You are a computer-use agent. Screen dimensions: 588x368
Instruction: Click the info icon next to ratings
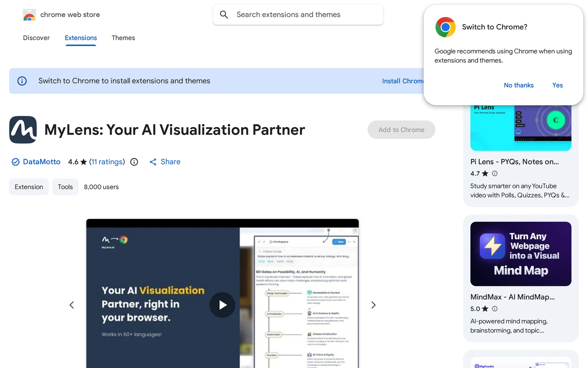pyautogui.click(x=134, y=162)
